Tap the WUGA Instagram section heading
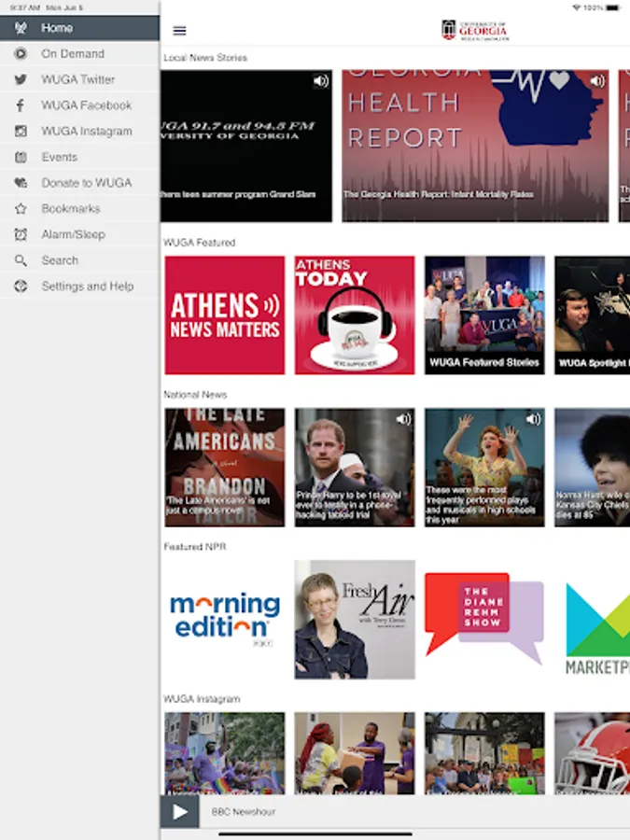The height and width of the screenshot is (840, 630). point(202,699)
